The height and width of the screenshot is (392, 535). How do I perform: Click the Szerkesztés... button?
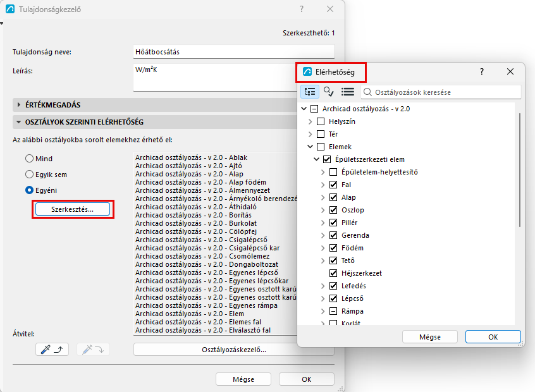click(73, 209)
